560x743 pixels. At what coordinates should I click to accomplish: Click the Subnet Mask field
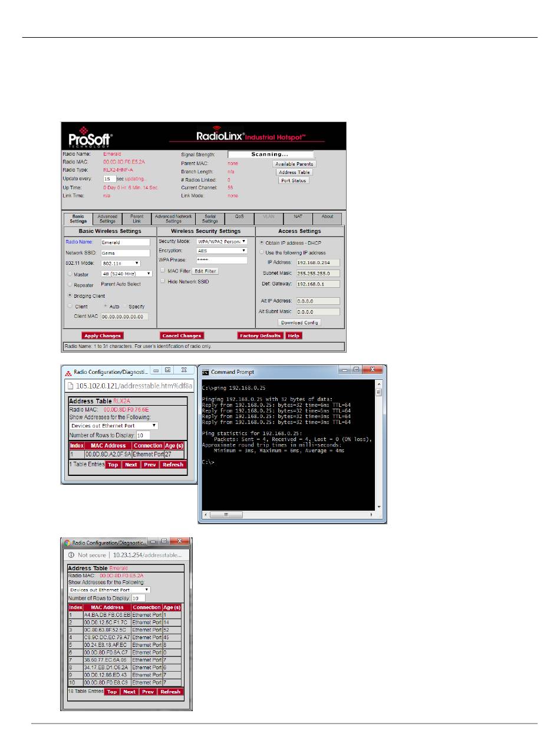318,273
